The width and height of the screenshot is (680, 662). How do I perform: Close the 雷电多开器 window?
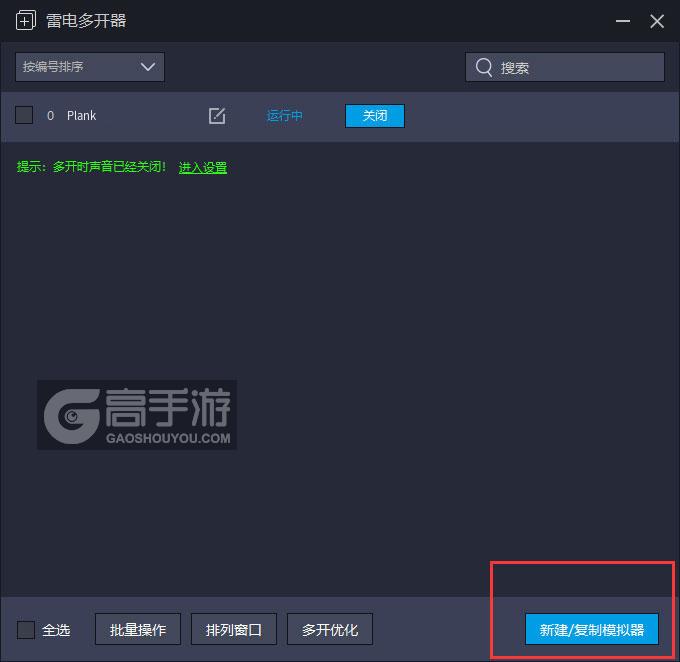657,21
